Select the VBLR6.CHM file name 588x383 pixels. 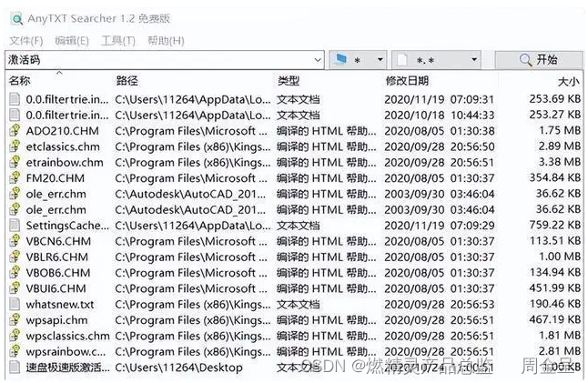pos(57,257)
